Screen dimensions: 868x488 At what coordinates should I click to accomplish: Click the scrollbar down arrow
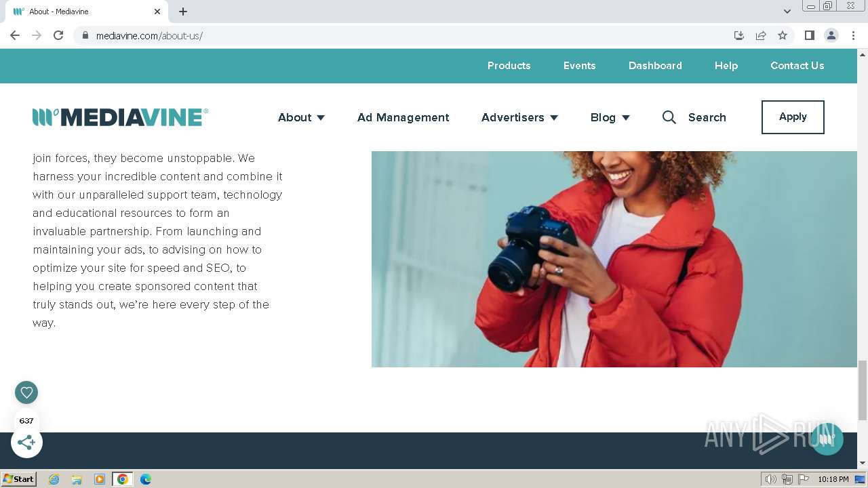coord(863,463)
